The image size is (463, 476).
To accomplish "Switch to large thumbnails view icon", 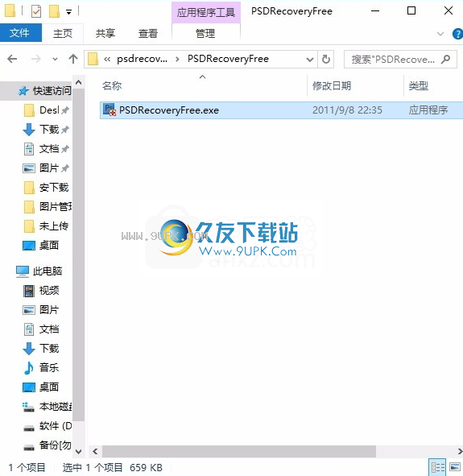I will [455, 467].
